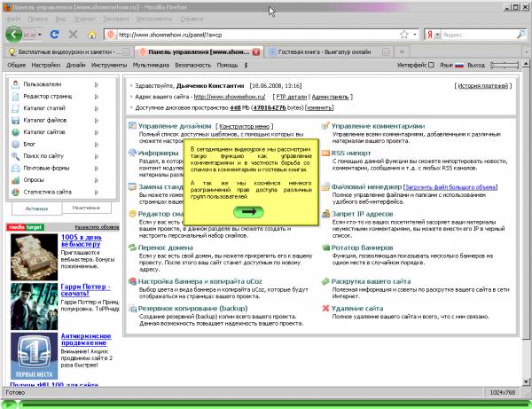
Task: Open the search engine dropdown next to Я
Action: 438,35
